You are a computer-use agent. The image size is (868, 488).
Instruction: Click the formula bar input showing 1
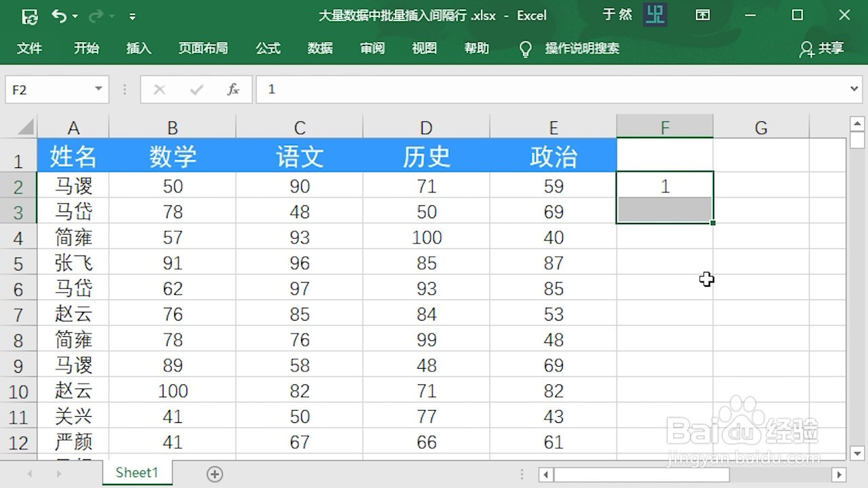coord(551,89)
